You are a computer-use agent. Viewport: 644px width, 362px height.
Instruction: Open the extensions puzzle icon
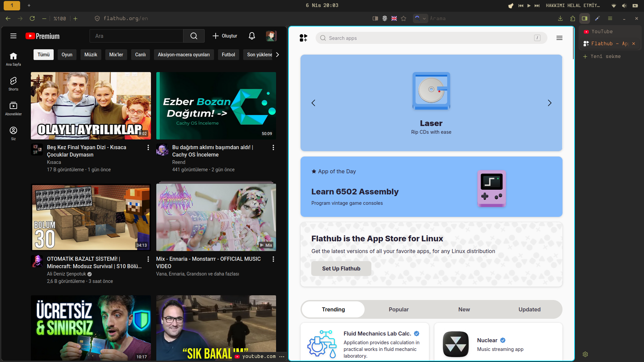[573, 18]
